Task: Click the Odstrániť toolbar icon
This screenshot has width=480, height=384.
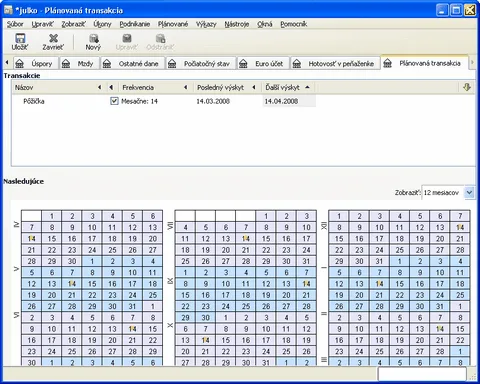Action: [160, 38]
